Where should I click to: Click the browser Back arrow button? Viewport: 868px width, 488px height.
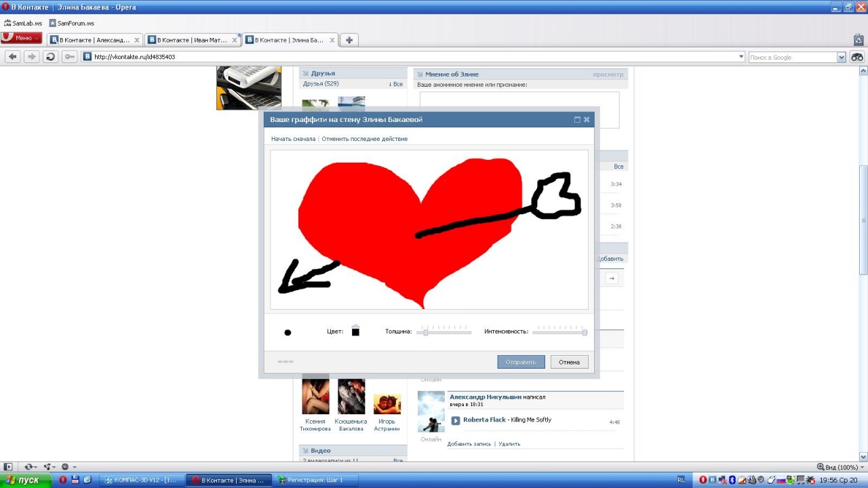(x=12, y=57)
